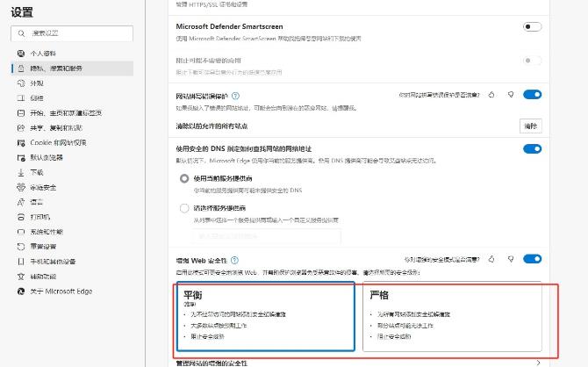Click the 清除 clear button
Image resolution: width=588 pixels, height=367 pixels.
(x=531, y=126)
